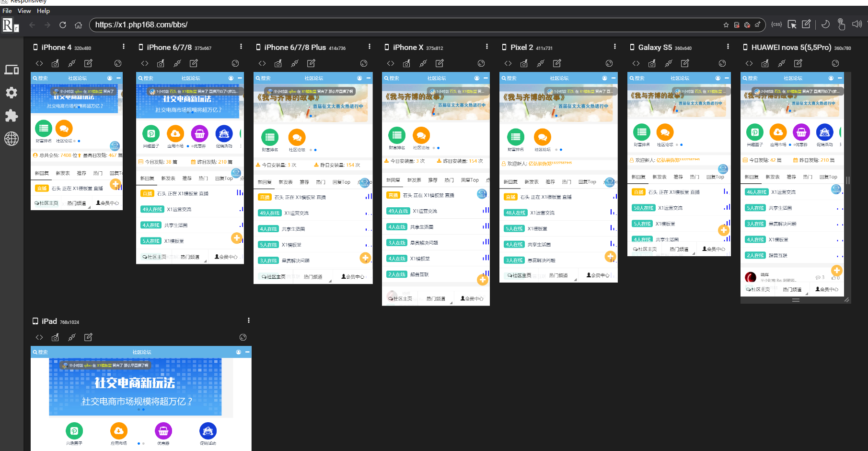Open the extensions puzzle icon in sidebar
The image size is (868, 451).
click(12, 116)
